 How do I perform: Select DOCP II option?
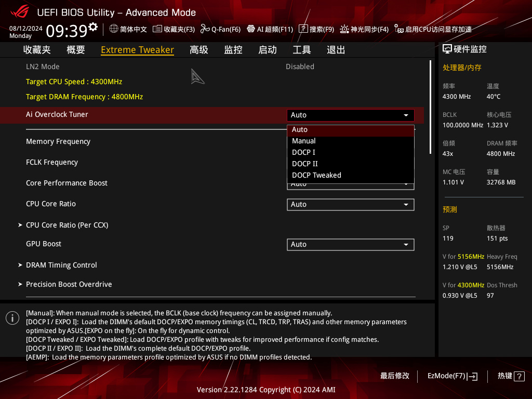click(x=351, y=164)
